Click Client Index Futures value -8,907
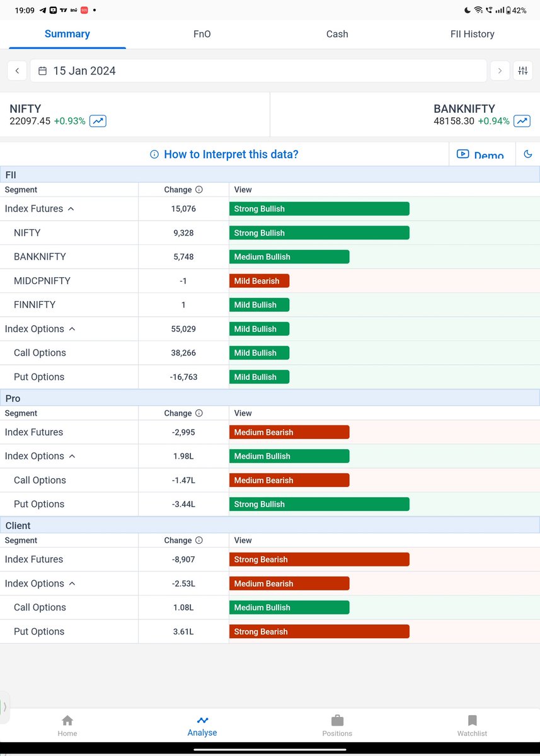Screen dimensions: 540x756 pyautogui.click(x=183, y=559)
